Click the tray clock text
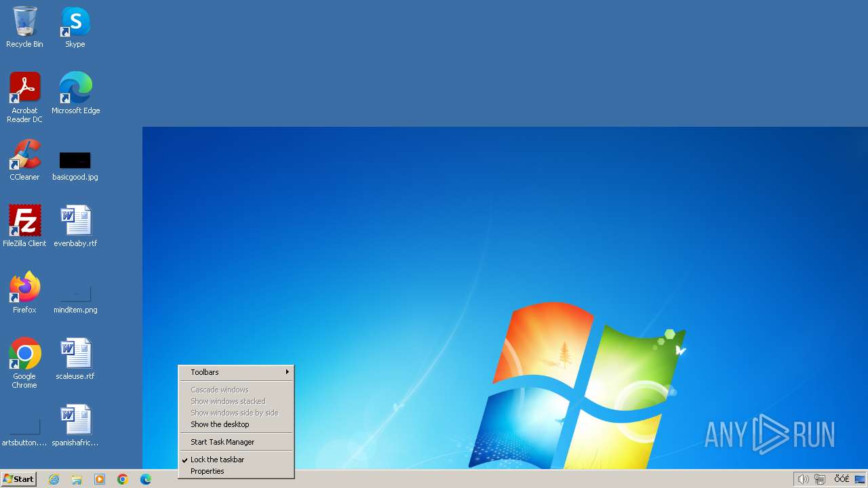Screen dimensions: 868x488 842,479
